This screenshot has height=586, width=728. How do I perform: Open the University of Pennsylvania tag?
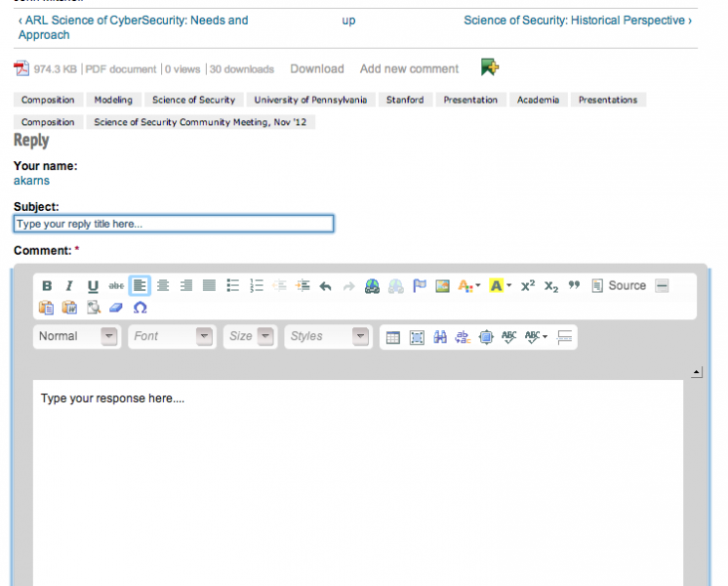coord(310,100)
